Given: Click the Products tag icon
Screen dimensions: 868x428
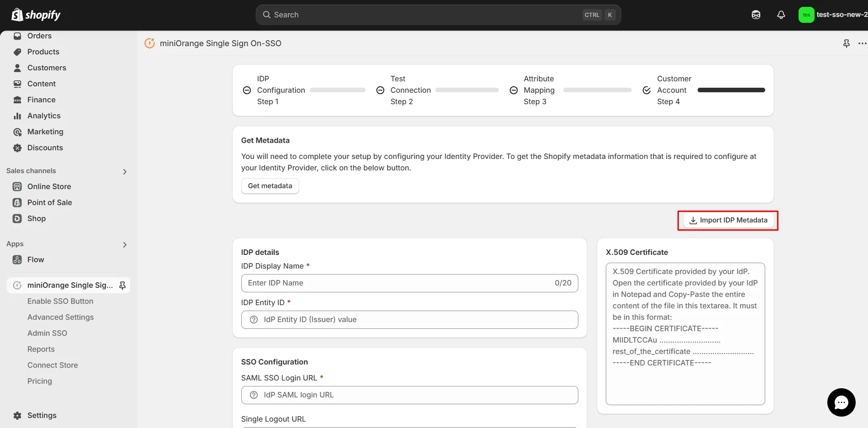Looking at the screenshot, I should [x=17, y=52].
